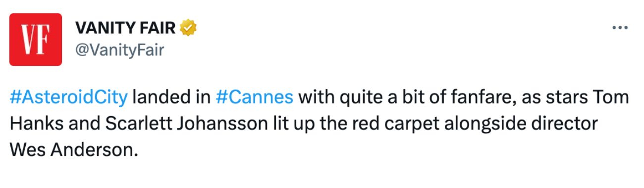Click the word 'Hanks' in tweet text

click(x=37, y=124)
